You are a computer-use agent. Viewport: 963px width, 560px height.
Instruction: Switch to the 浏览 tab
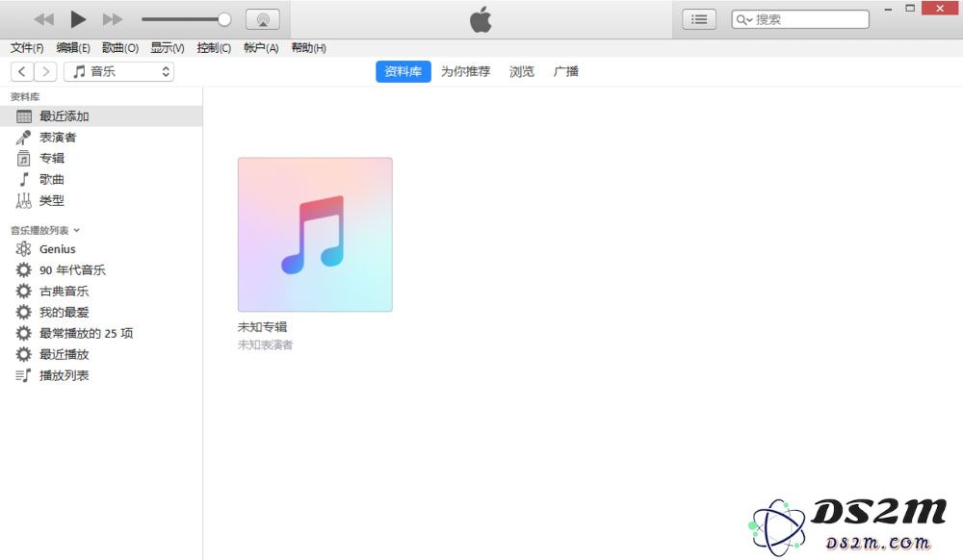tap(521, 72)
